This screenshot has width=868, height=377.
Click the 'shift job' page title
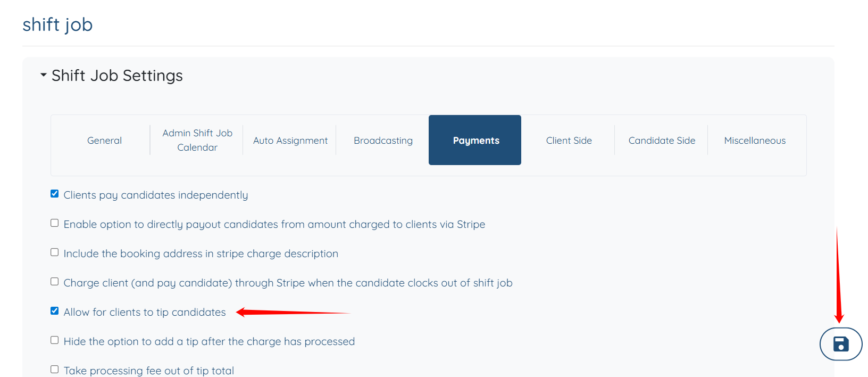[57, 24]
